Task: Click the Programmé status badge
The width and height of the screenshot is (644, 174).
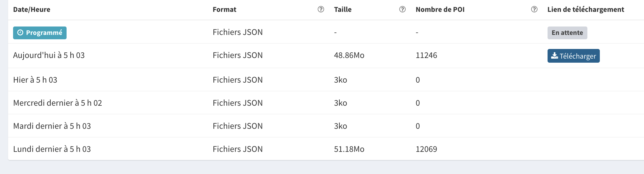Action: click(x=40, y=33)
